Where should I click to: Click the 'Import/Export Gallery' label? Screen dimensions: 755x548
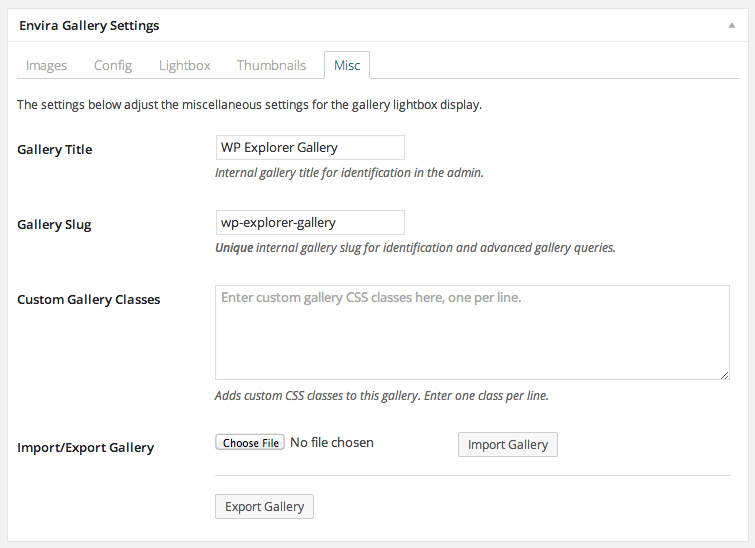tap(85, 448)
